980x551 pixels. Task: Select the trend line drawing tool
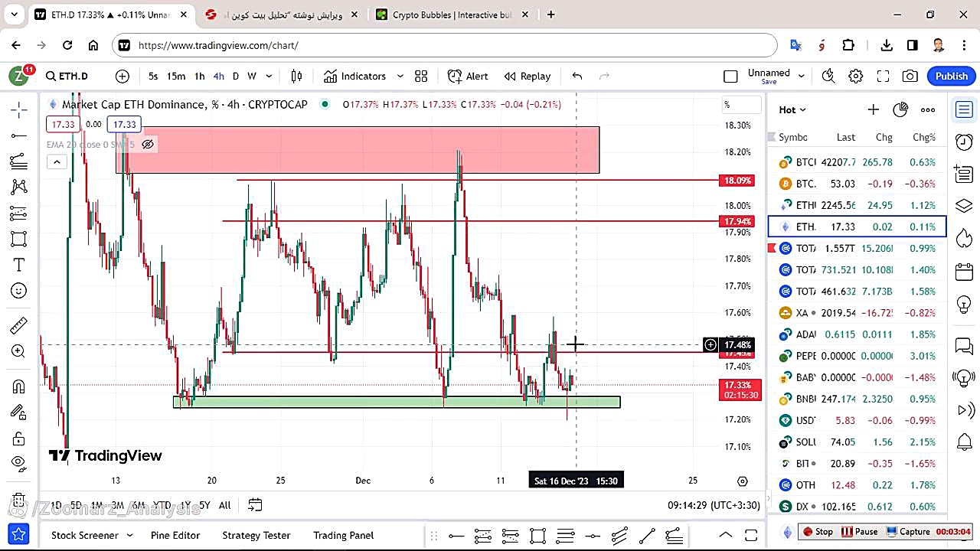(19, 135)
